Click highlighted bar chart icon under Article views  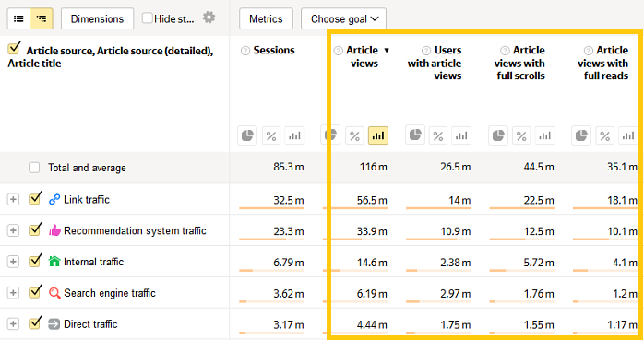point(378,135)
